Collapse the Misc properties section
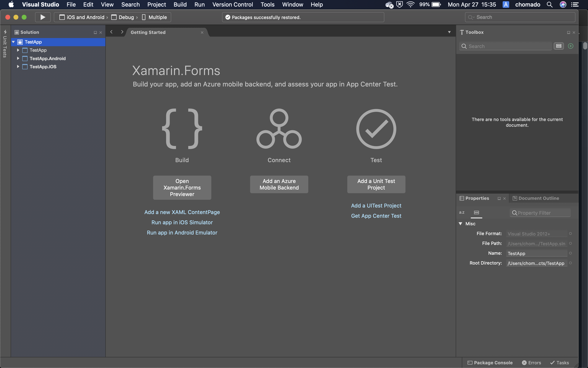This screenshot has height=368, width=588. (x=460, y=224)
